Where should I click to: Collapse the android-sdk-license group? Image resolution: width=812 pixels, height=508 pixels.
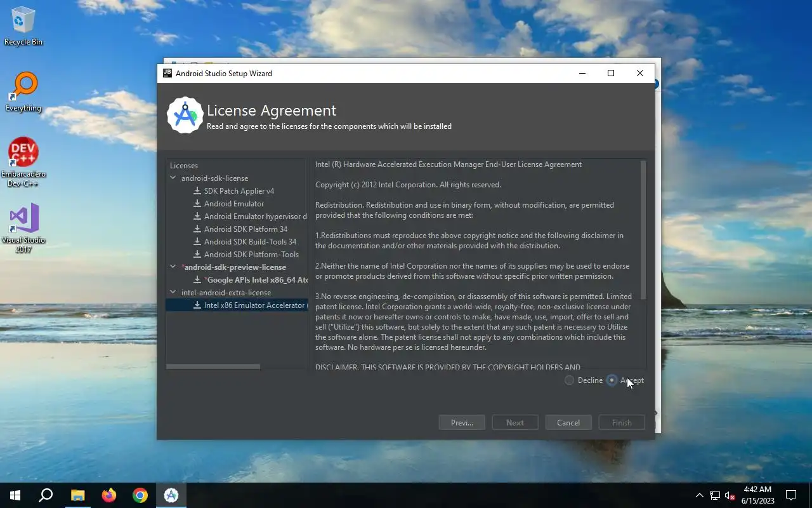tap(173, 178)
